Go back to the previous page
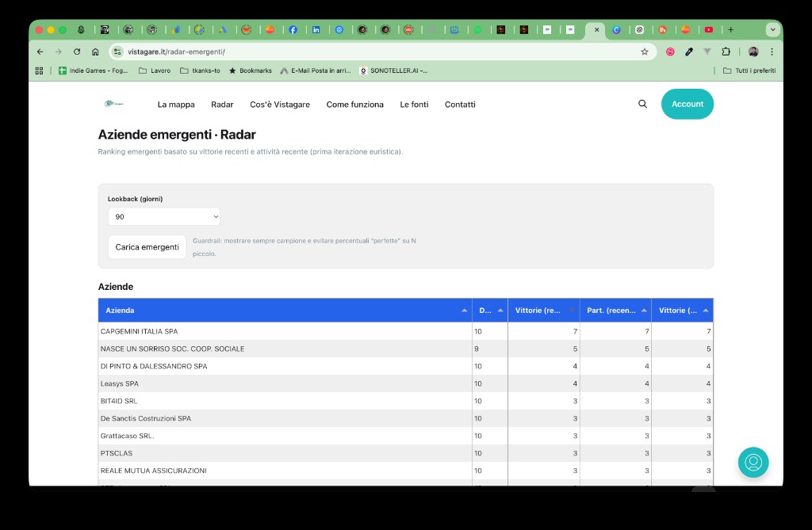 (40, 51)
